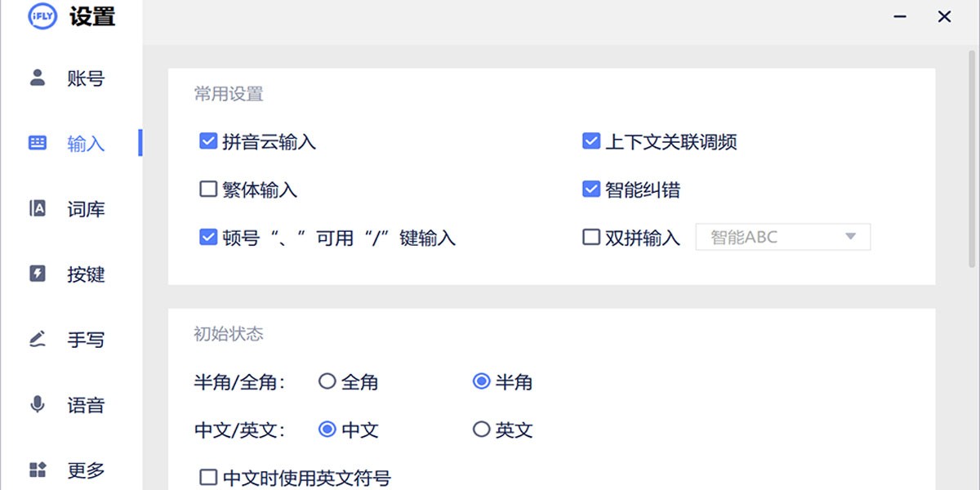Switch to the 词库 tab

click(86, 209)
